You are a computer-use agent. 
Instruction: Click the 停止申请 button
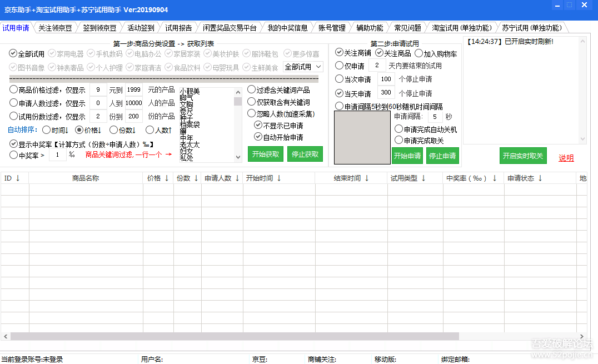[x=442, y=156]
